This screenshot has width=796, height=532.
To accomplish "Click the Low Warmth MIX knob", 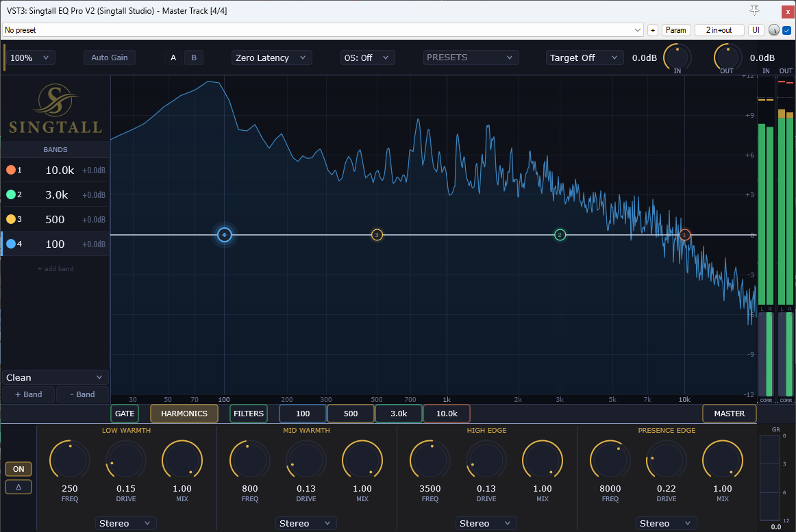I will [182, 460].
